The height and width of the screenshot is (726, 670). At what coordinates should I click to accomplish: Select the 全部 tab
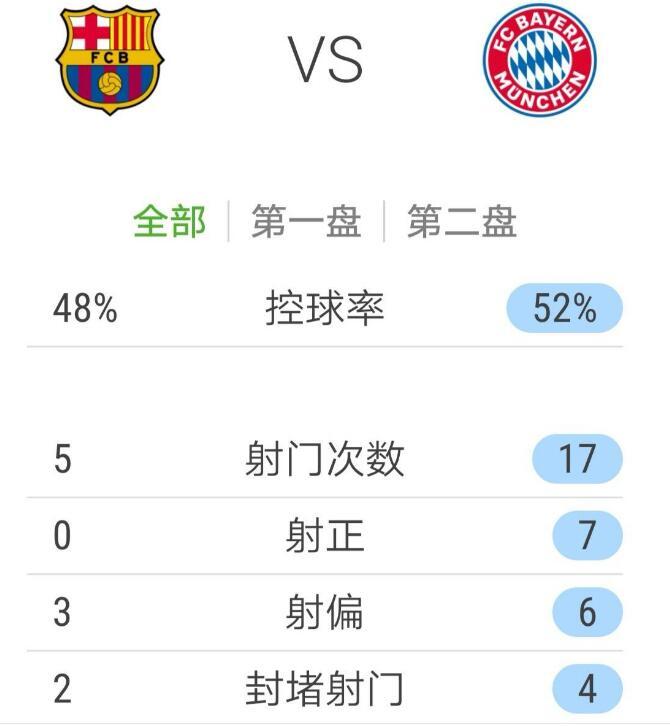[x=169, y=221]
